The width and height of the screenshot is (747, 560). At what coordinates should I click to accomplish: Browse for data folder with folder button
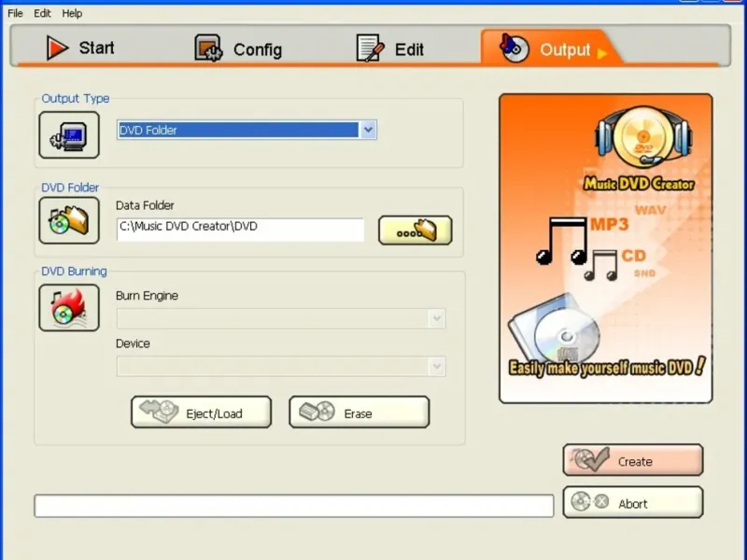[x=415, y=231]
